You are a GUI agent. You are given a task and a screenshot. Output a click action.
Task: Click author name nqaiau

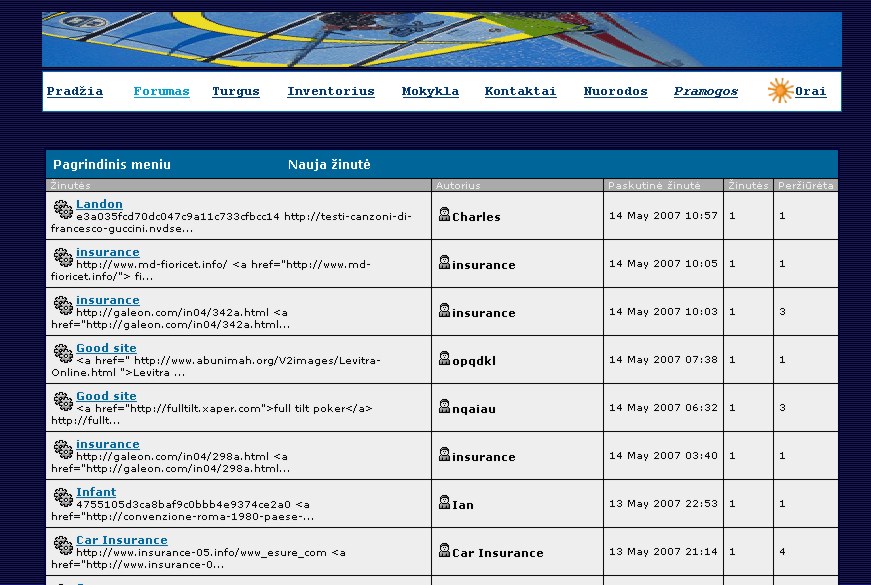(474, 409)
